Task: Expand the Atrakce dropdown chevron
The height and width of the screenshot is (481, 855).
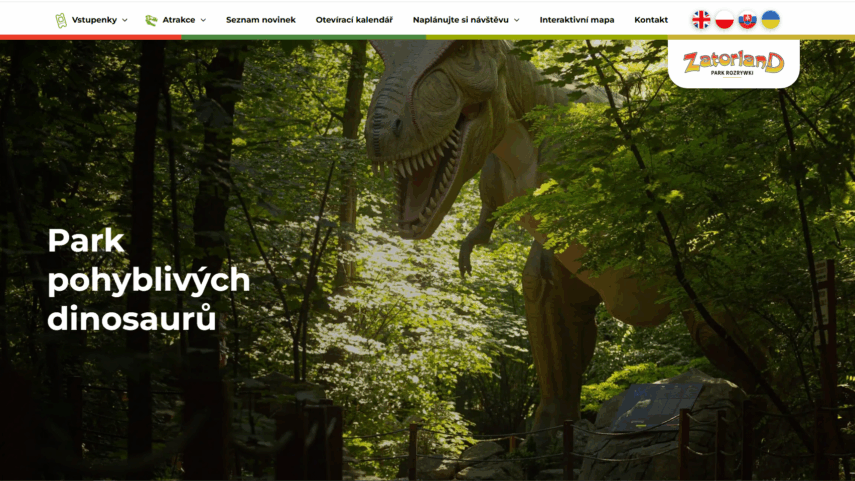Action: tap(203, 20)
